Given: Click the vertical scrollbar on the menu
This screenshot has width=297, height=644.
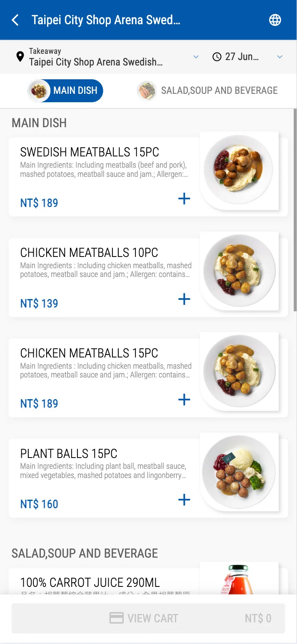Looking at the screenshot, I should point(295,209).
